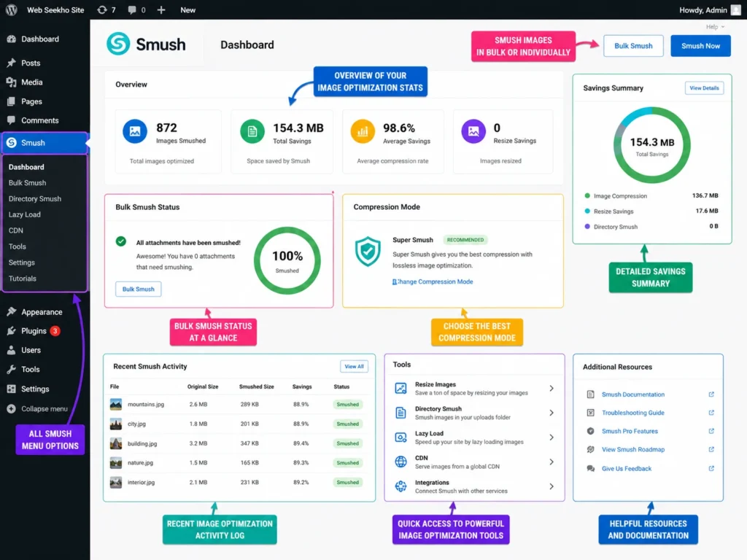
Task: Open the Change Compression Mode link
Action: coord(433,282)
